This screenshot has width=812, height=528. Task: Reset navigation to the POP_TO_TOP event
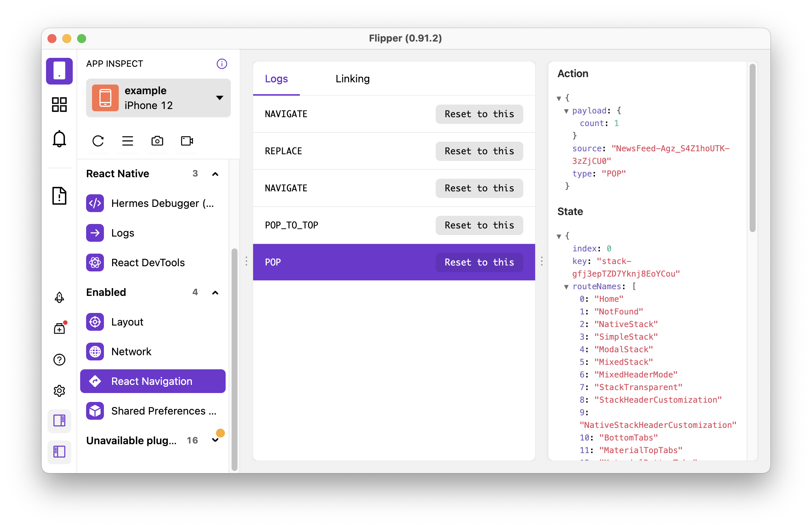point(479,225)
